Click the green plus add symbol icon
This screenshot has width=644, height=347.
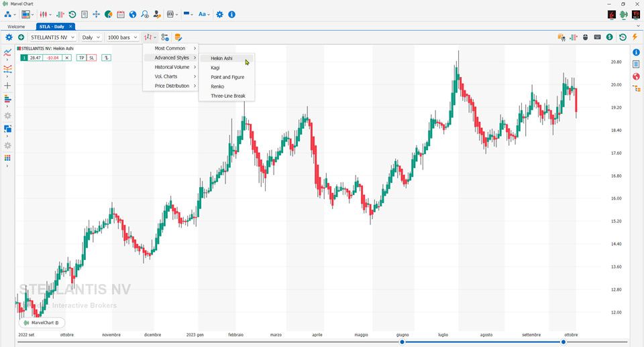(x=21, y=38)
